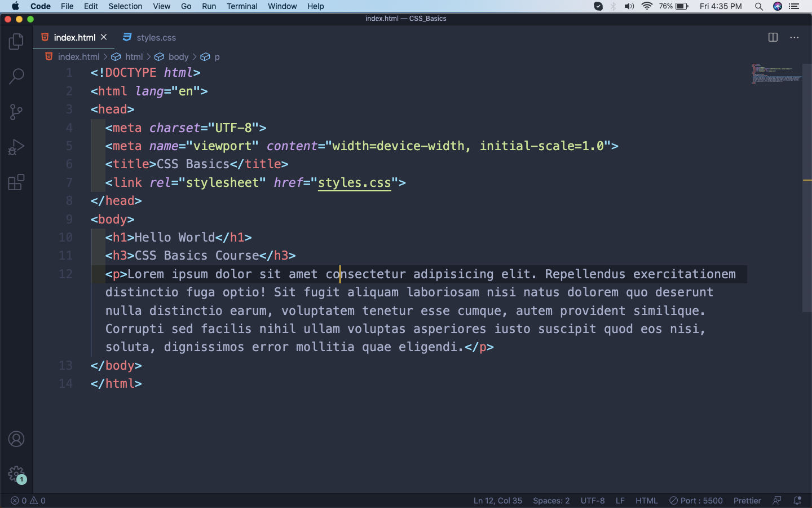Open the volume control in menu bar
This screenshot has height=508, width=812.
pyautogui.click(x=629, y=6)
